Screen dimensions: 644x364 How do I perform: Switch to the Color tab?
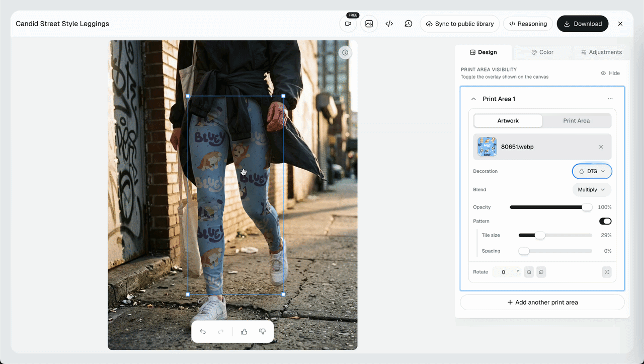coord(542,52)
